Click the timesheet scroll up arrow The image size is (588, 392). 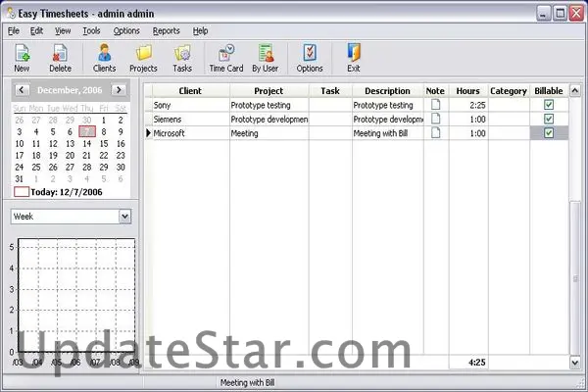(575, 90)
